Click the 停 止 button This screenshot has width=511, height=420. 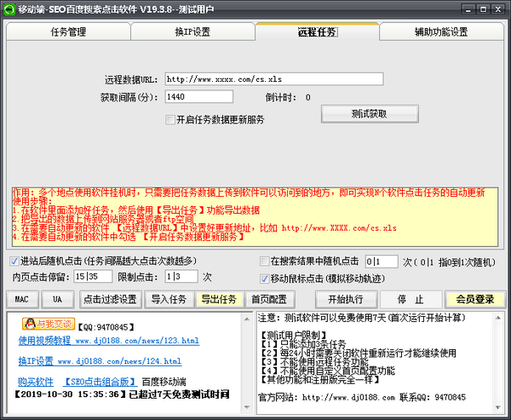click(411, 299)
